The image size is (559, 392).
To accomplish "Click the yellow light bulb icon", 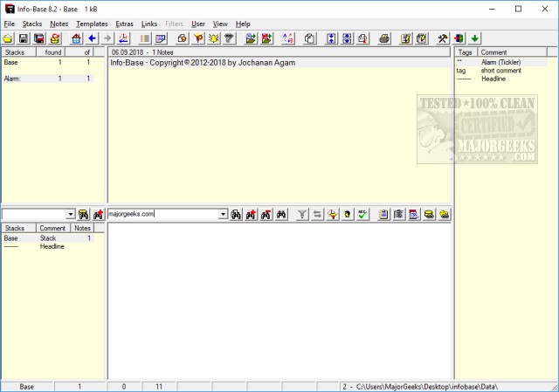I will click(213, 38).
